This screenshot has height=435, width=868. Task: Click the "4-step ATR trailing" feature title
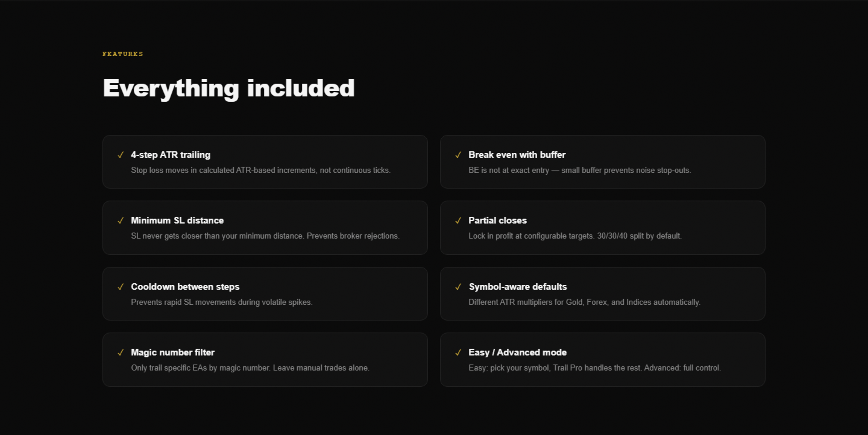pos(171,155)
